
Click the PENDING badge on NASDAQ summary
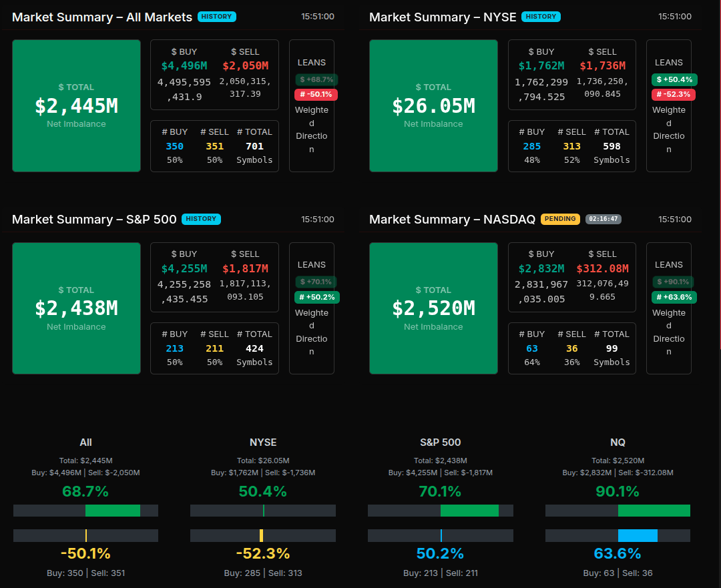pos(560,219)
